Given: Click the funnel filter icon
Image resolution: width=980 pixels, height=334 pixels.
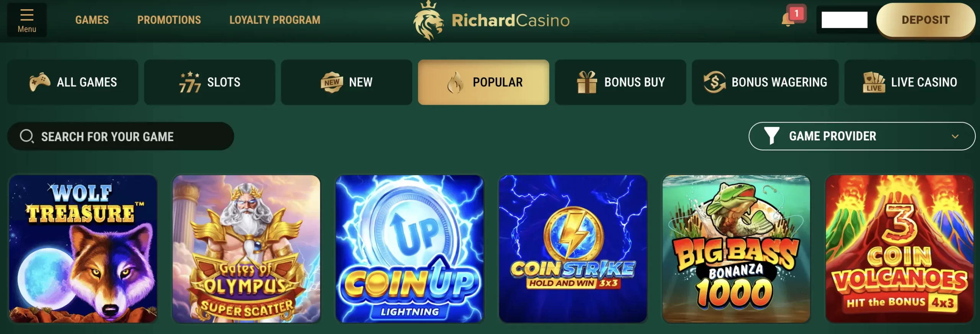Looking at the screenshot, I should click(771, 136).
